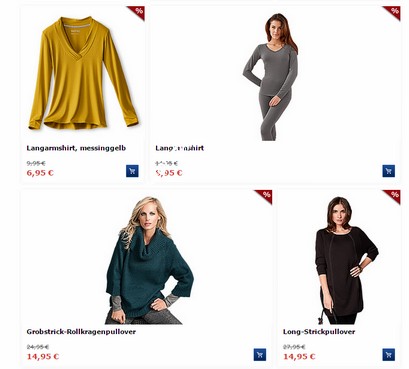Click Long-Strickpullover 14,95 € sale price
The width and height of the screenshot is (409, 369).
[x=299, y=356]
